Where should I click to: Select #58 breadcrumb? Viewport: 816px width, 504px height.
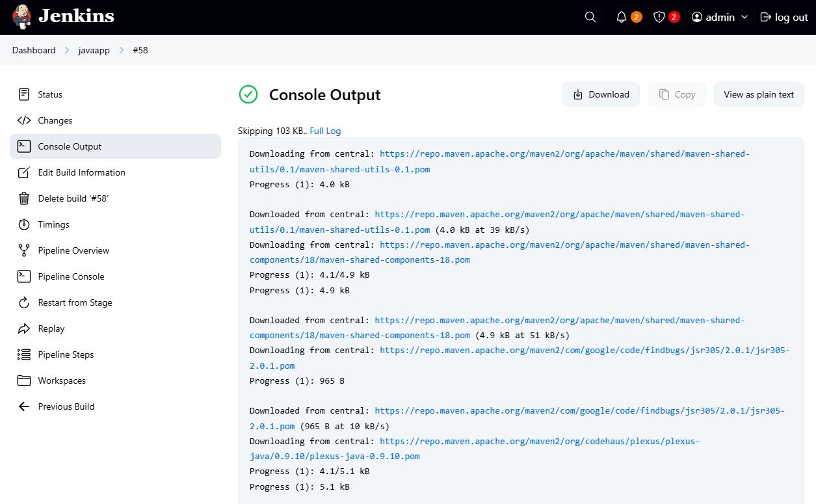tap(140, 50)
